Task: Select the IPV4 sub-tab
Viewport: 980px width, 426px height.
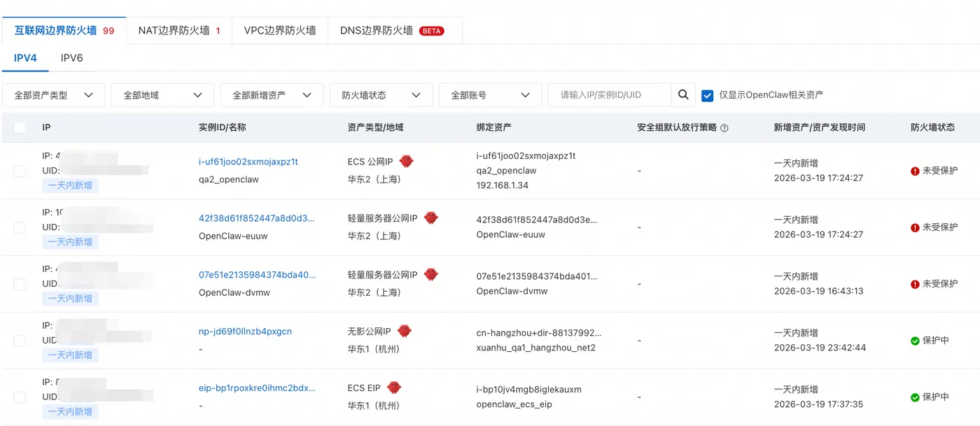Action: (x=25, y=58)
